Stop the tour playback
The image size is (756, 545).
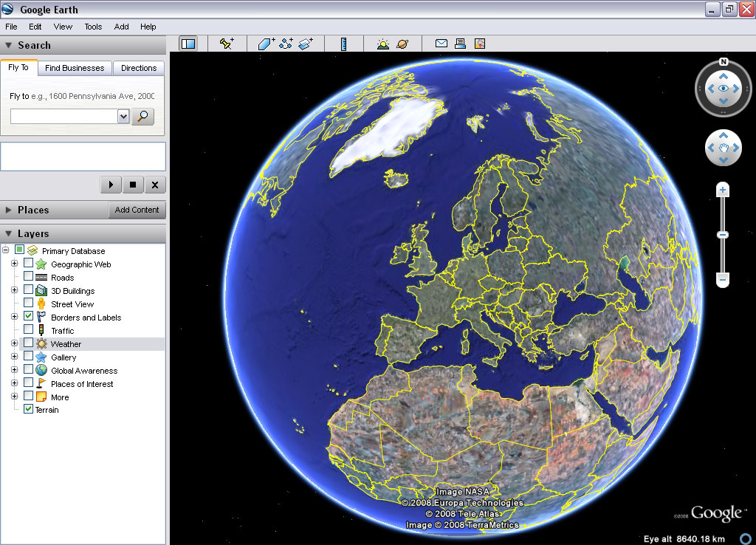[x=133, y=185]
